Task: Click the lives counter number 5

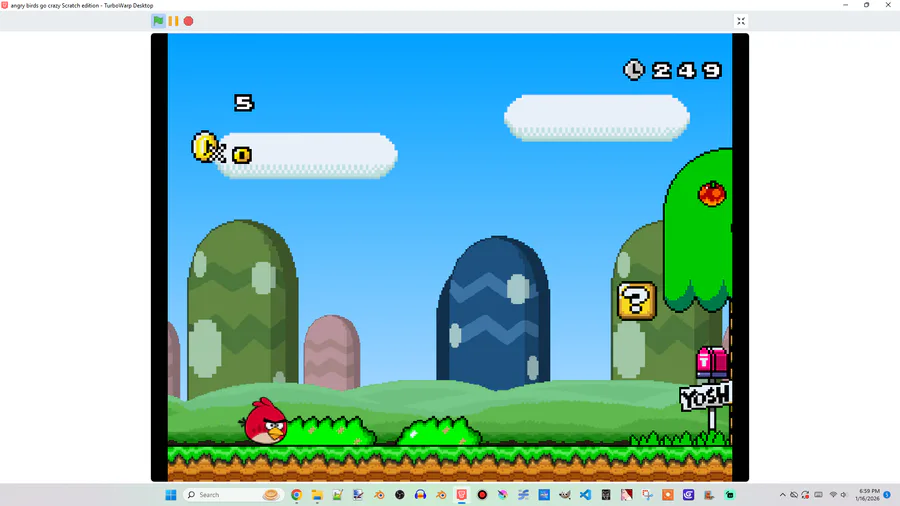Action: tap(243, 103)
